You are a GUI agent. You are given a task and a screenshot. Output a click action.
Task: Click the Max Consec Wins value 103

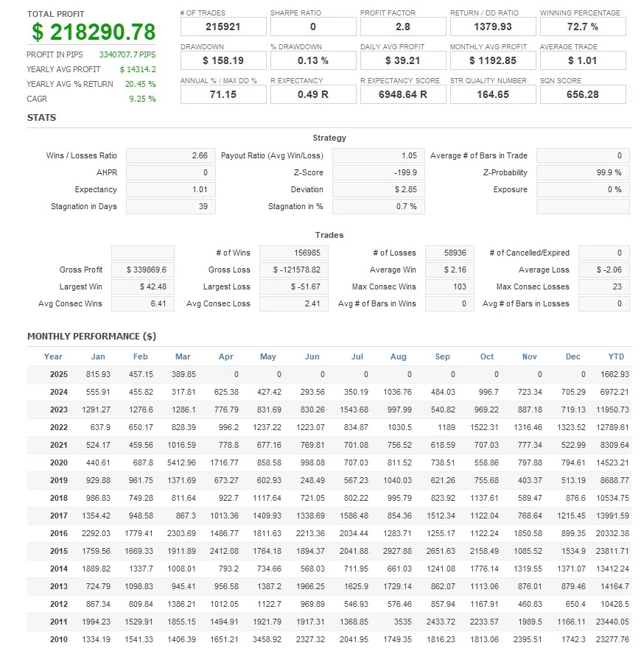pos(449,286)
